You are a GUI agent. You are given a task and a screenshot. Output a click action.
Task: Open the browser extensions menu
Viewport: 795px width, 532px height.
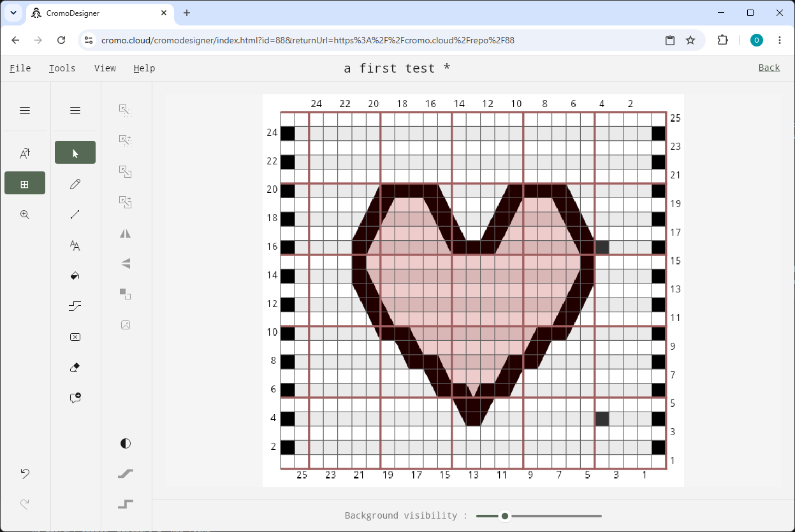[x=722, y=40]
